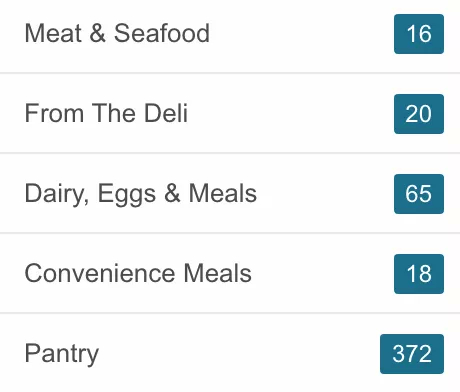This screenshot has width=460, height=392.
Task: Select the Dairy, Eggs & Meals category
Action: point(230,193)
